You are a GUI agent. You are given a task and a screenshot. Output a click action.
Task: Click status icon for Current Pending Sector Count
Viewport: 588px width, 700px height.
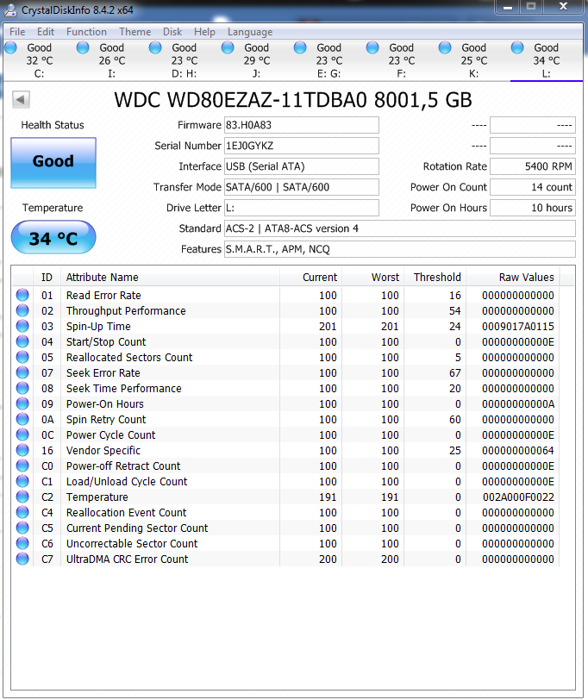[22, 528]
